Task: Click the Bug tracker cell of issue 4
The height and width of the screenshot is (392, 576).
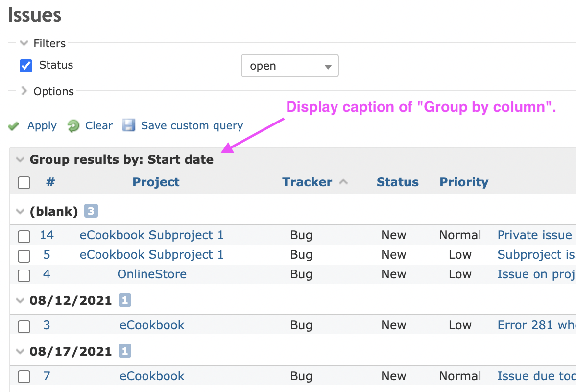Action: (301, 274)
